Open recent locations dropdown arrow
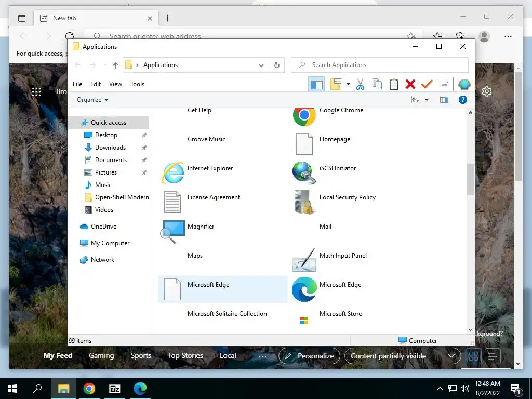Viewport: 532px width, 399px height. [x=105, y=65]
